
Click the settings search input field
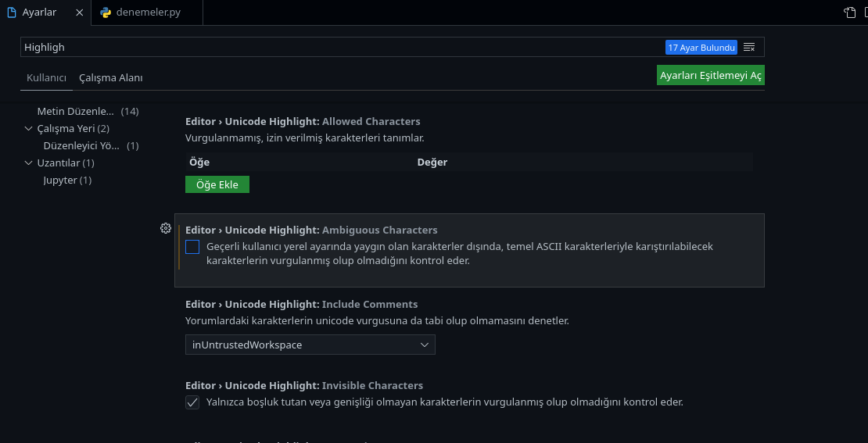336,48
